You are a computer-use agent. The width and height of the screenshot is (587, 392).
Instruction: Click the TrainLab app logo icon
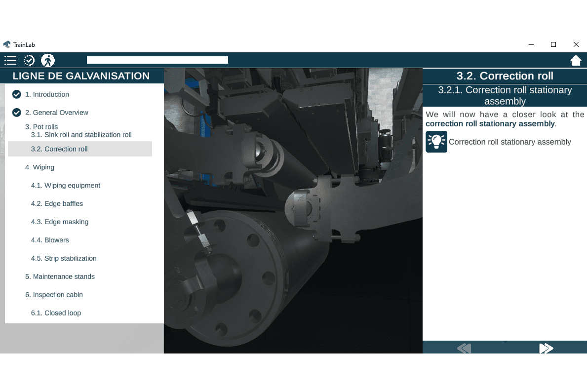(x=7, y=44)
